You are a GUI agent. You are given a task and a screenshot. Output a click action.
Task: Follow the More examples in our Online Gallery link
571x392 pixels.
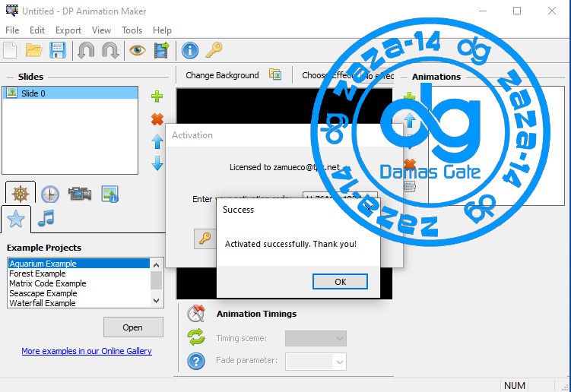pyautogui.click(x=87, y=351)
